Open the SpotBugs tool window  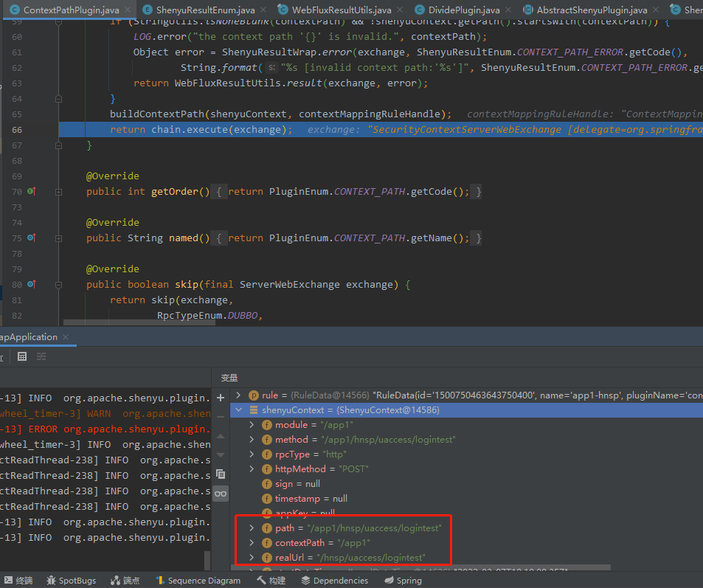coord(72,581)
